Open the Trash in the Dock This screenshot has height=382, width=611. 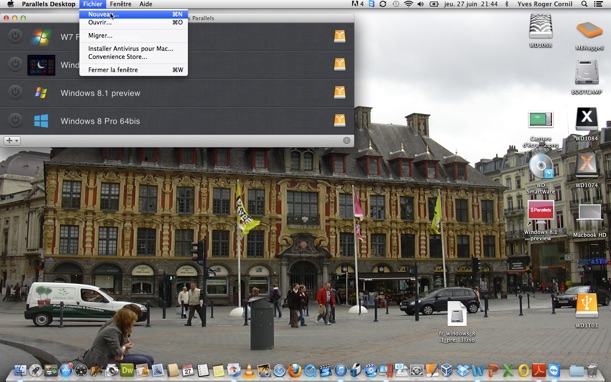[592, 370]
